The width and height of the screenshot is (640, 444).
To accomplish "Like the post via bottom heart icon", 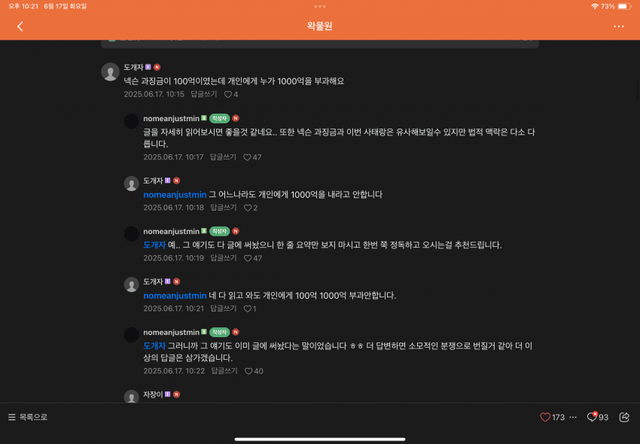I will pyautogui.click(x=545, y=417).
